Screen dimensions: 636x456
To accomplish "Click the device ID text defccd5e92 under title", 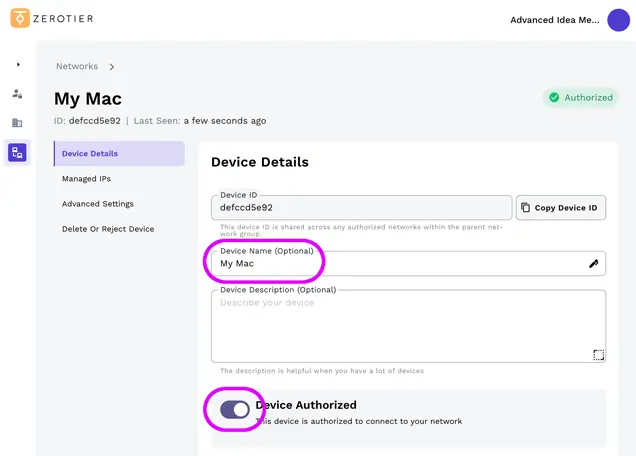I will click(95, 121).
